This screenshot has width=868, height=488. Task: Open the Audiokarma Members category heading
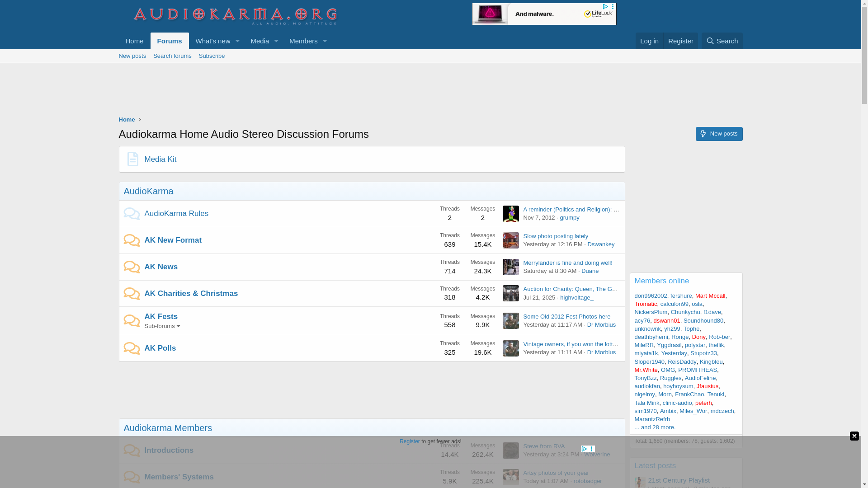168,428
